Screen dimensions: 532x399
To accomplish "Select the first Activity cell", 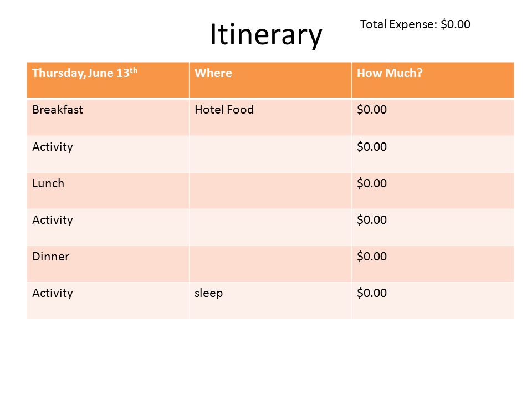I will (x=108, y=154).
